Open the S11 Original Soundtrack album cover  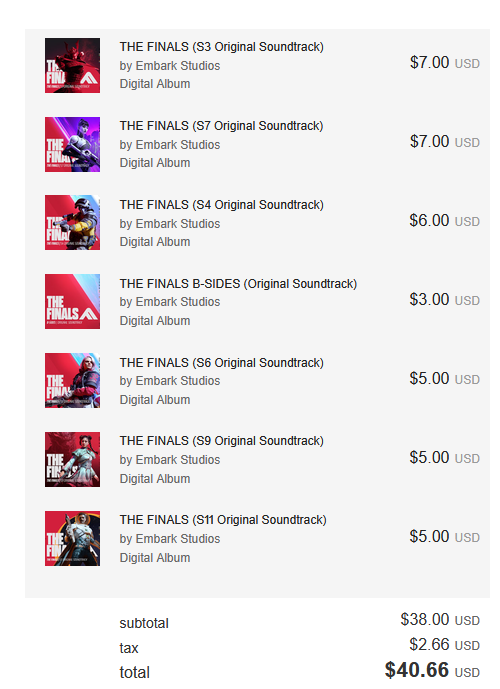72,538
